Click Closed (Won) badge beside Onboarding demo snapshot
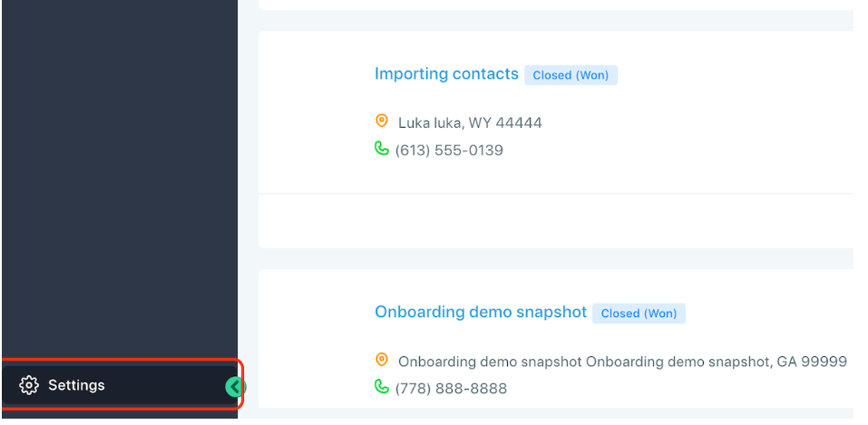The image size is (868, 425). [639, 314]
